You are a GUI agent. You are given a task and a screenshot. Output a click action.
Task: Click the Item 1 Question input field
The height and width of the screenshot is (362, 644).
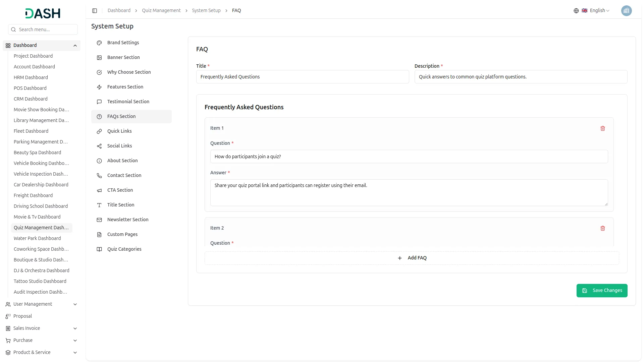[x=409, y=157]
